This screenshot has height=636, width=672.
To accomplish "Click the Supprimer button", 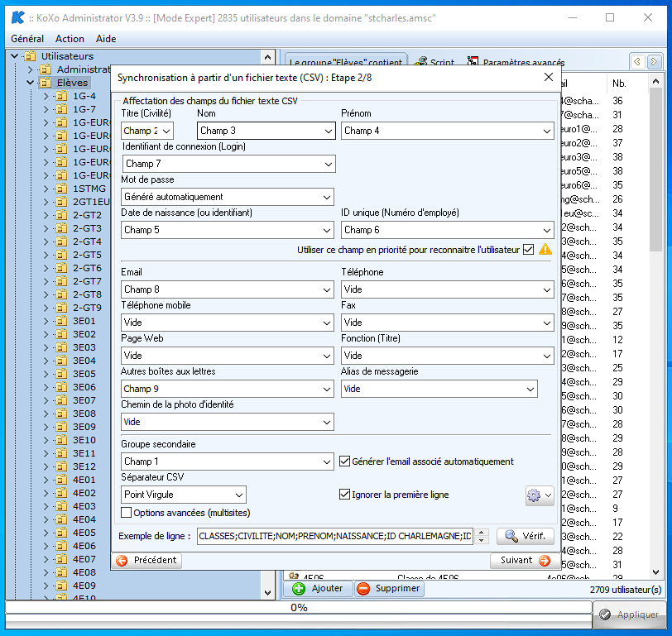I will (389, 589).
